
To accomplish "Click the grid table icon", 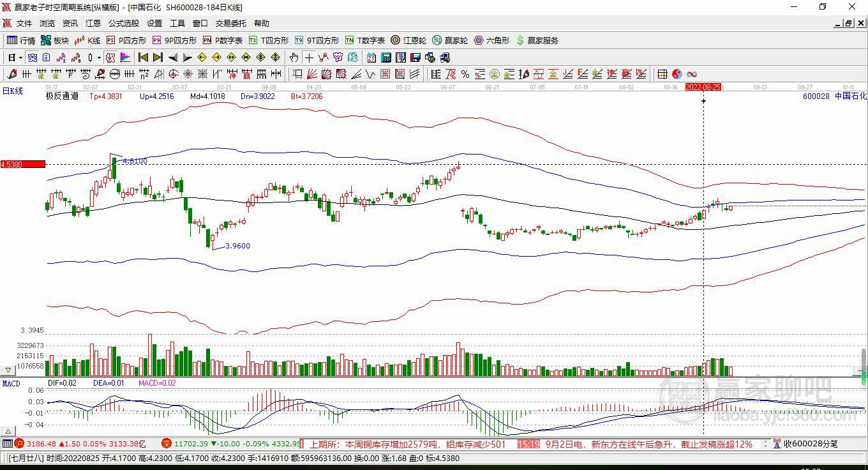I will click(662, 74).
